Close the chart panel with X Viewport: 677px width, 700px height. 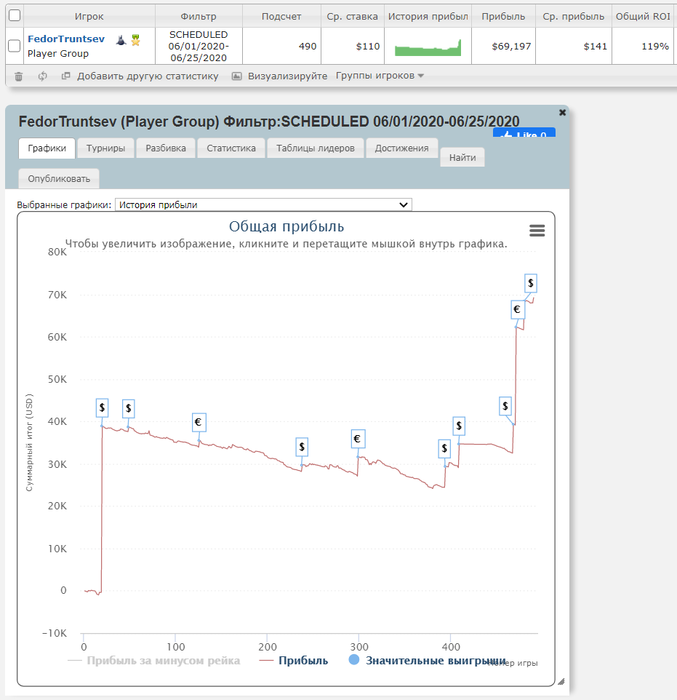tap(563, 112)
